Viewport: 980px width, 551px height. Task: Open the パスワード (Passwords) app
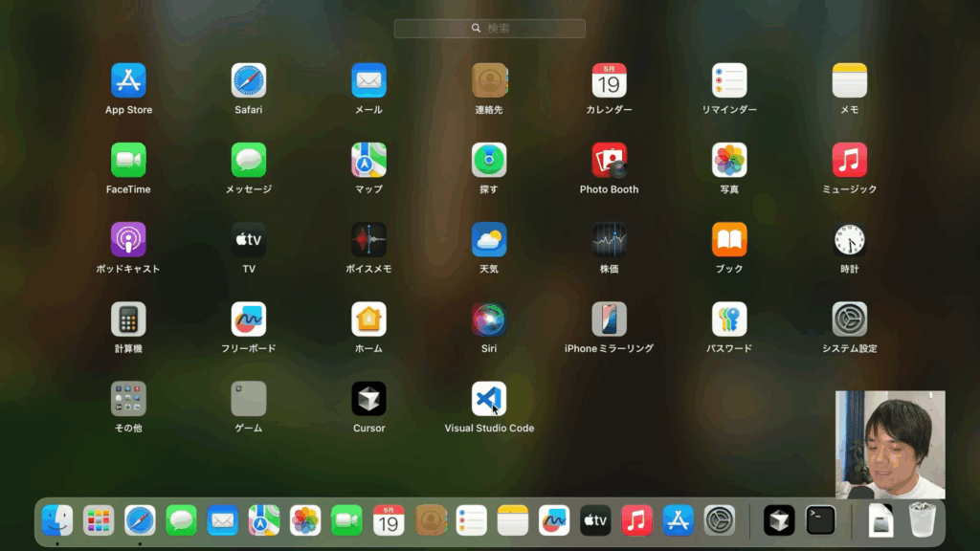729,320
